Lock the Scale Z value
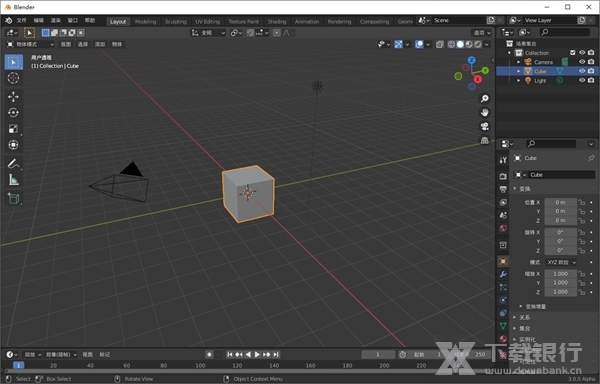This screenshot has height=384, width=600. [582, 292]
